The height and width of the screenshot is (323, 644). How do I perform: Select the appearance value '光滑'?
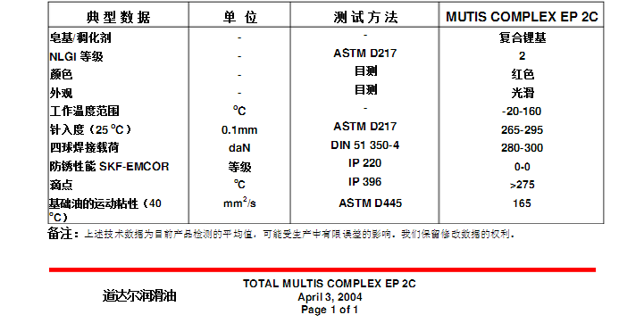coord(523,93)
